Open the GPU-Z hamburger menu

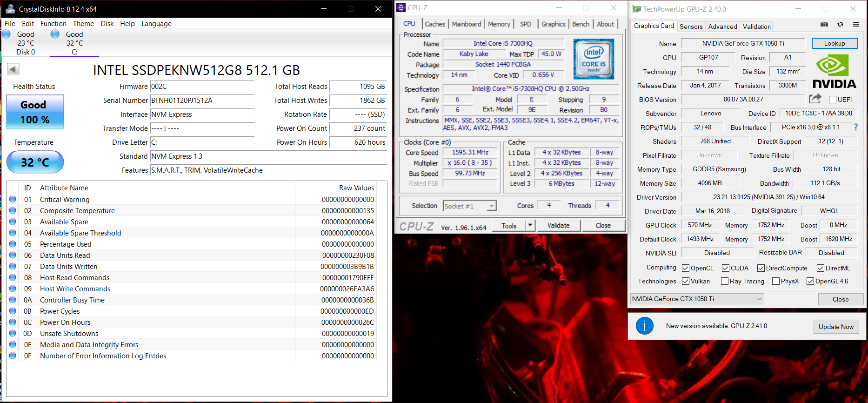[x=856, y=24]
